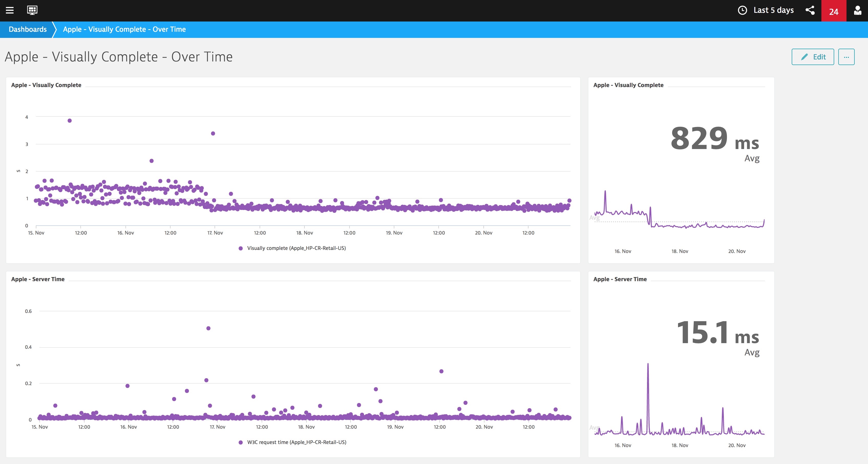868x464 pixels.
Task: Go to Dashboards breadcrumb
Action: pos(28,29)
